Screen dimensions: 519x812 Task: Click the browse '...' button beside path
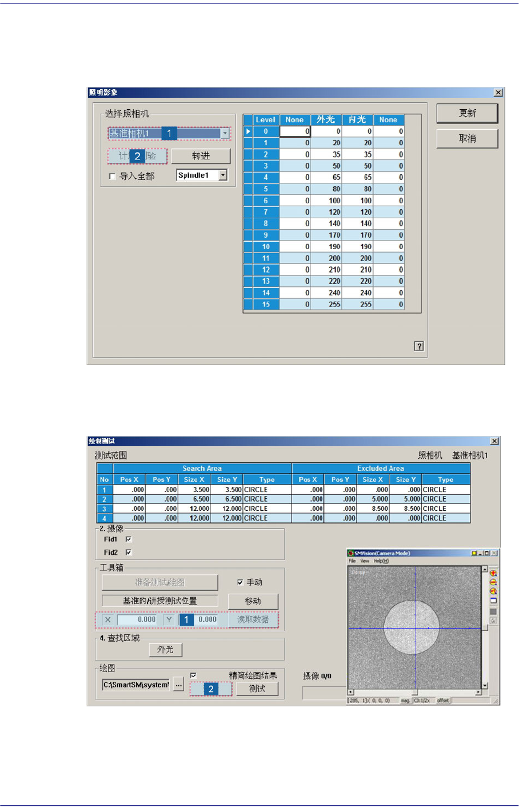coord(178,685)
